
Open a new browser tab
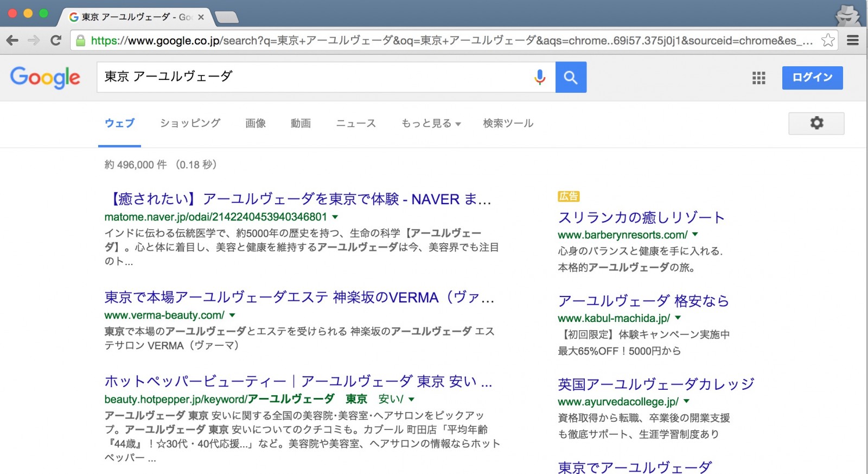point(227,17)
